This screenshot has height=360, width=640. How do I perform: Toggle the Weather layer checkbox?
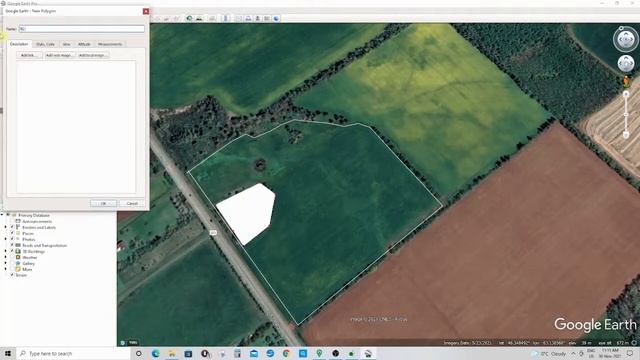coord(12,257)
